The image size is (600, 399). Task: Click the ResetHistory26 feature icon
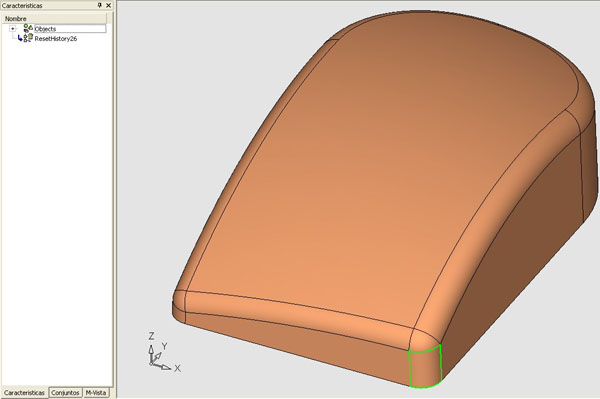tap(28, 38)
